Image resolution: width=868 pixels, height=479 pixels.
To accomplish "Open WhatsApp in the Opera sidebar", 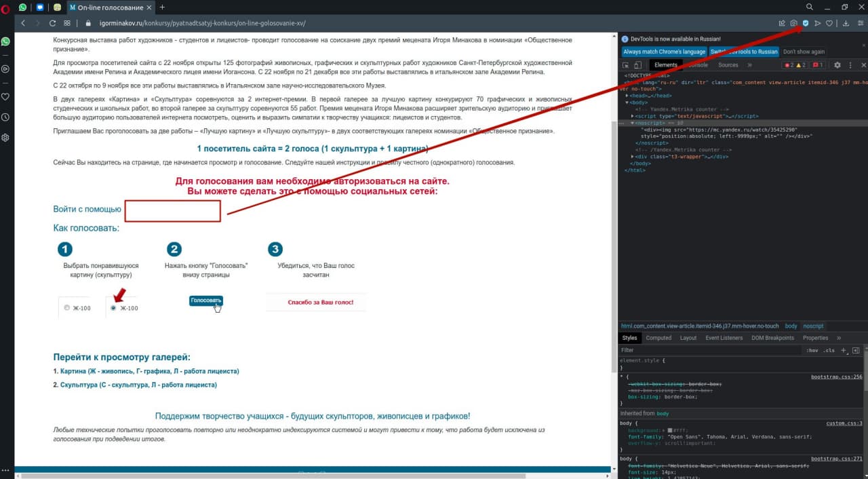I will 6,41.
